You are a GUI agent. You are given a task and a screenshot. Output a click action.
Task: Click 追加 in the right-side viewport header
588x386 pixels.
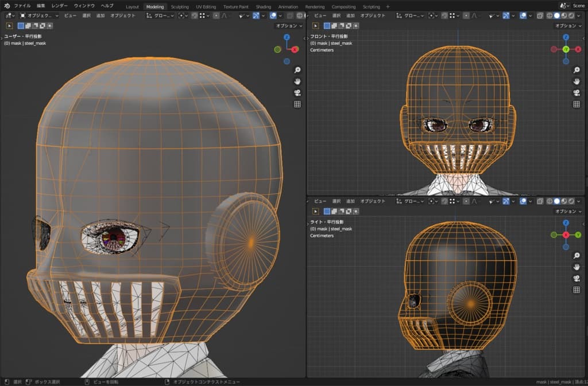tap(350, 201)
